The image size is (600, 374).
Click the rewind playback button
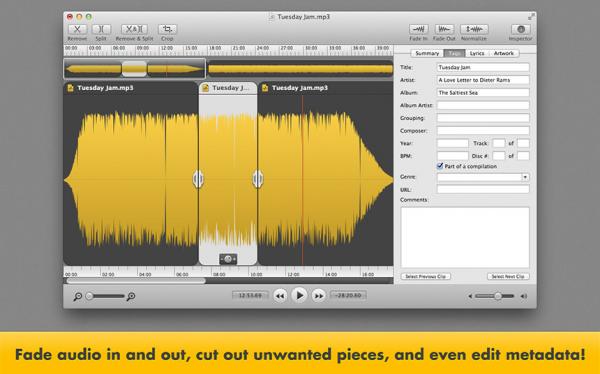(x=280, y=296)
